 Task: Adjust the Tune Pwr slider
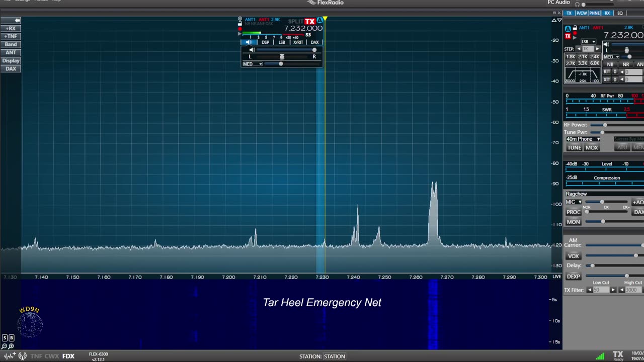(x=617, y=132)
